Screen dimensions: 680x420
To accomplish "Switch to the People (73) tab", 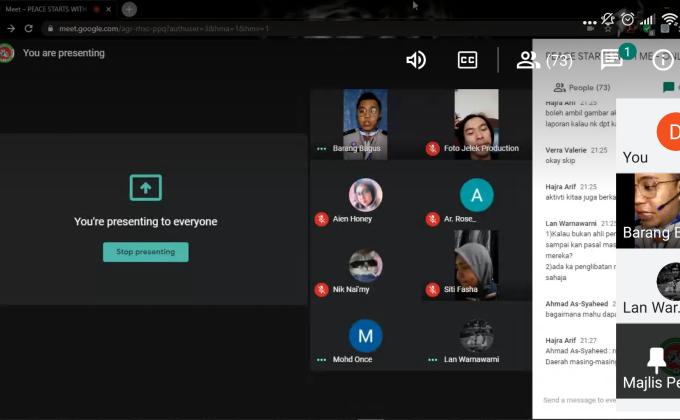I will [582, 88].
